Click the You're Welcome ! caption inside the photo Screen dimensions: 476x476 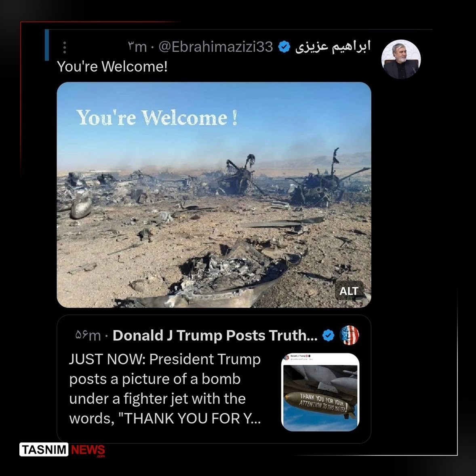point(157,118)
